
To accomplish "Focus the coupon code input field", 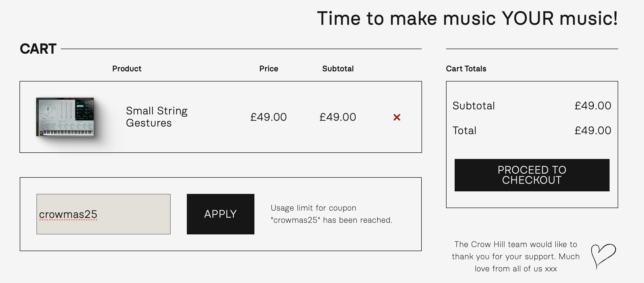I will (103, 214).
